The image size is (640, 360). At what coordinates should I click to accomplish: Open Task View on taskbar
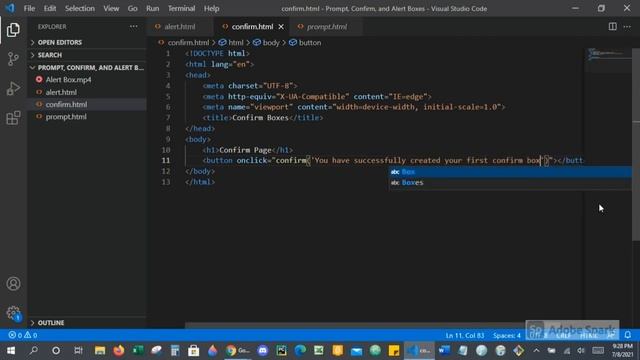(x=78, y=351)
